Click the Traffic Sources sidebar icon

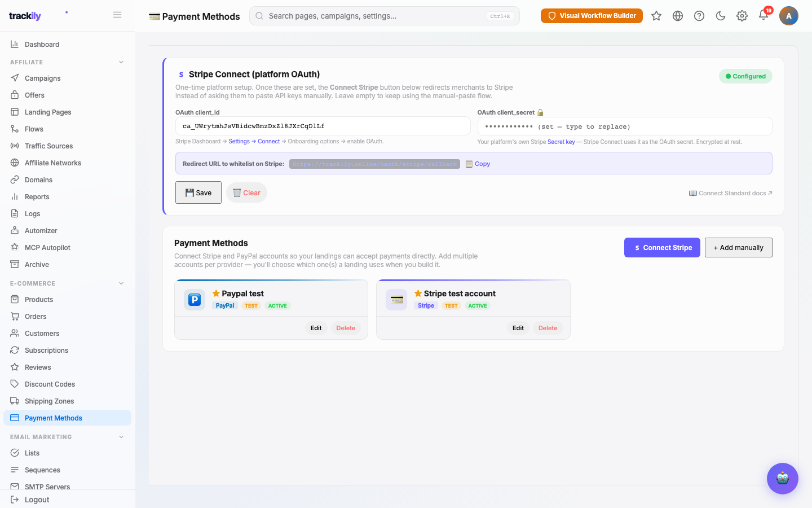point(15,146)
